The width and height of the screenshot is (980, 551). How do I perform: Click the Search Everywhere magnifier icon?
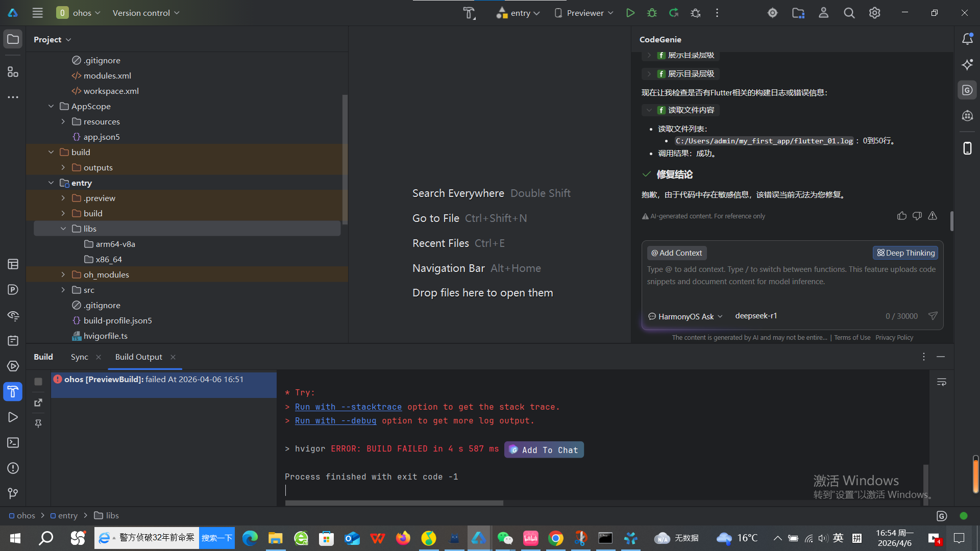coord(849,13)
